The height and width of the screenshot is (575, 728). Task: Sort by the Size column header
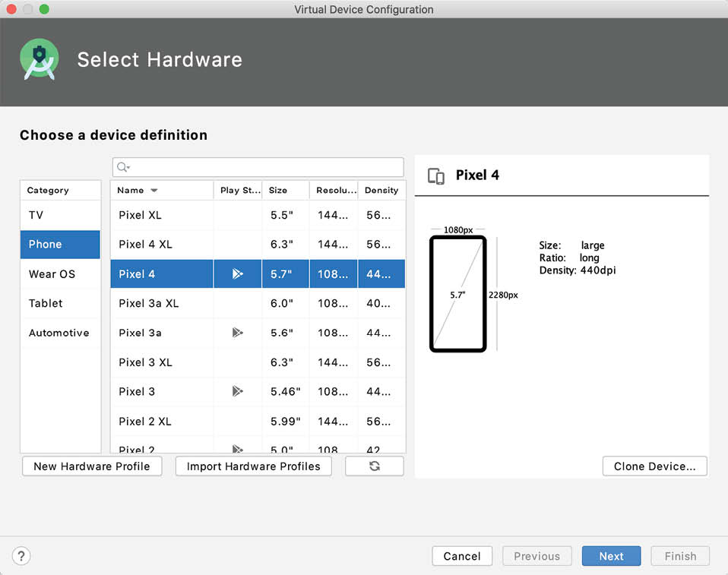click(x=286, y=191)
